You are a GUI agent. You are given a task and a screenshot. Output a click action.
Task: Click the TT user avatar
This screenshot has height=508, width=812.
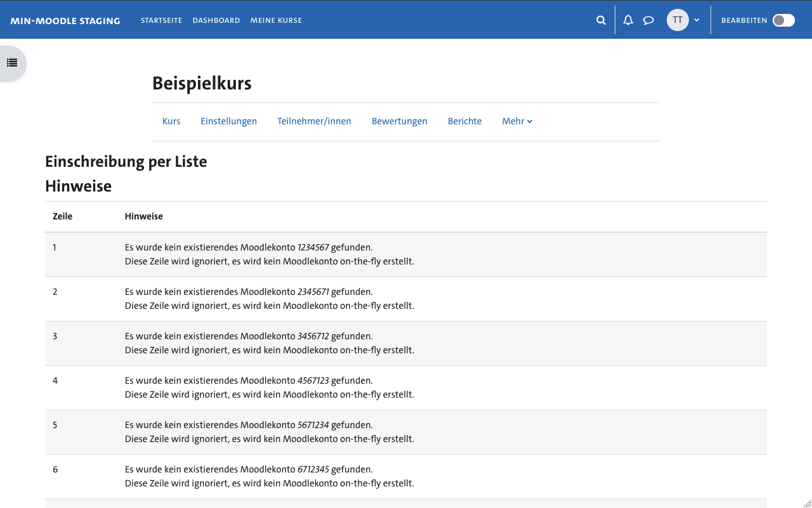tap(678, 20)
